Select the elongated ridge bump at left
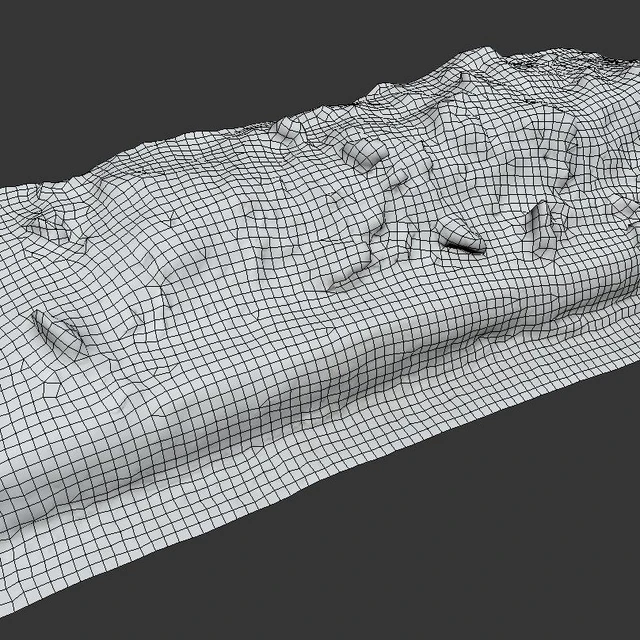 (57, 334)
